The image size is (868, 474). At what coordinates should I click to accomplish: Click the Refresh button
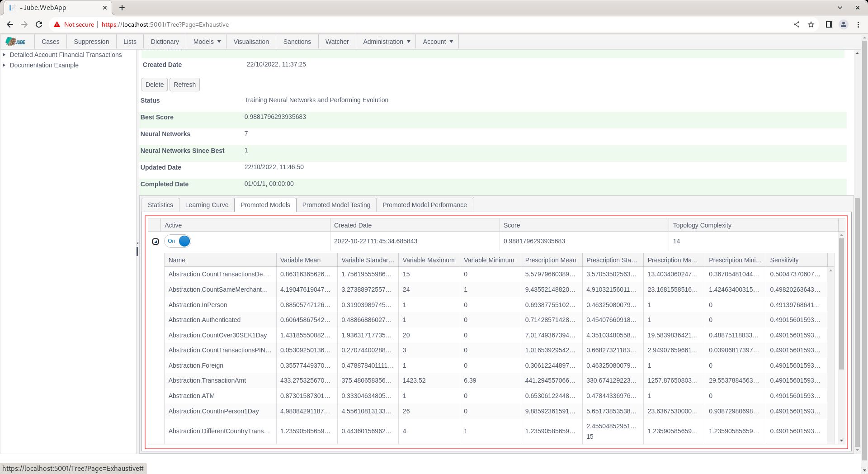[x=184, y=85]
